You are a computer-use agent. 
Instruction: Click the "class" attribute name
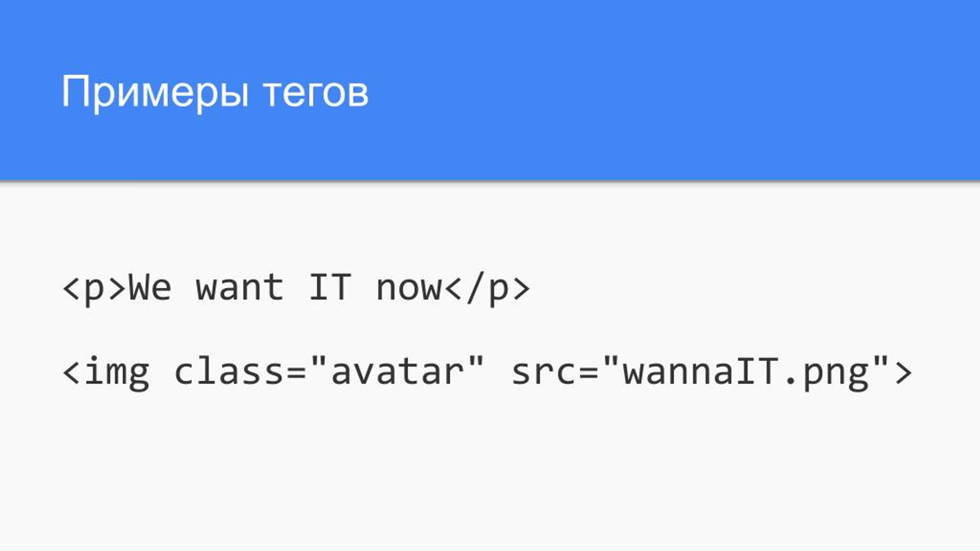[x=229, y=371]
